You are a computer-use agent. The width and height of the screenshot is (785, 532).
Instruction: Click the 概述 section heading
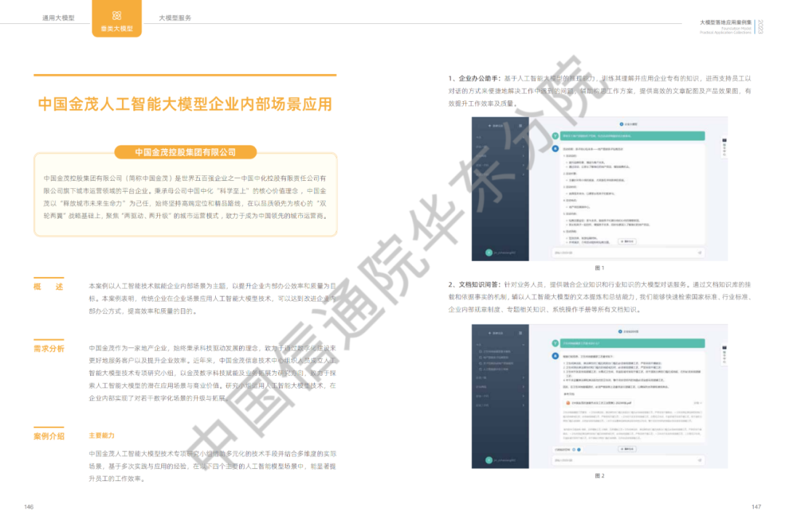click(x=49, y=287)
